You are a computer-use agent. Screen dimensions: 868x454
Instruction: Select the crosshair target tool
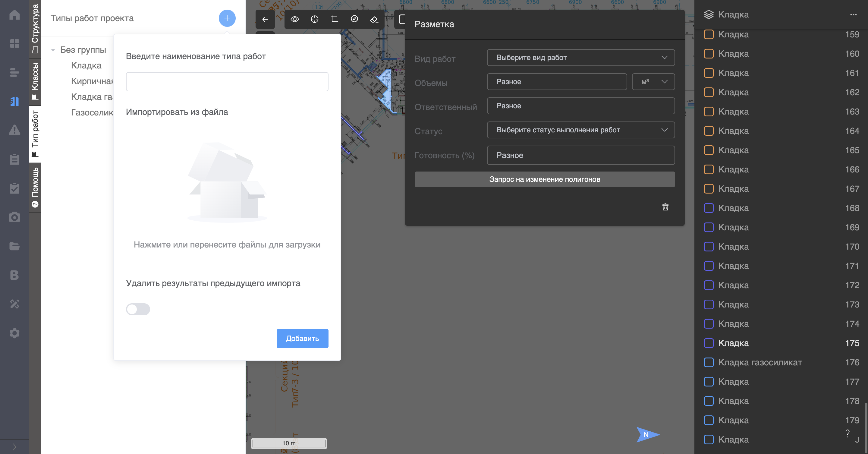point(315,19)
